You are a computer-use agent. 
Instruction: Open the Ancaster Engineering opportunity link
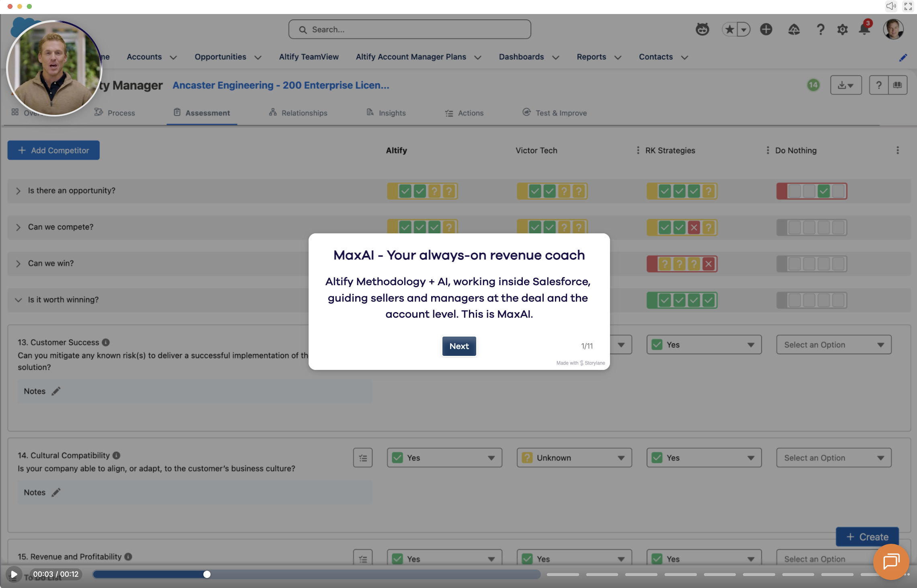[x=281, y=85]
